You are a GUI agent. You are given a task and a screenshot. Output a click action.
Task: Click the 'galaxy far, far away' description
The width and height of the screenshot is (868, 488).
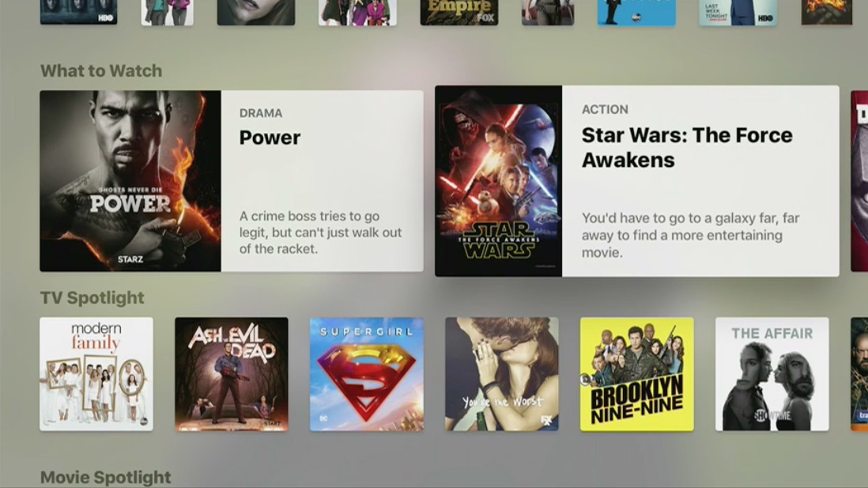pos(690,236)
